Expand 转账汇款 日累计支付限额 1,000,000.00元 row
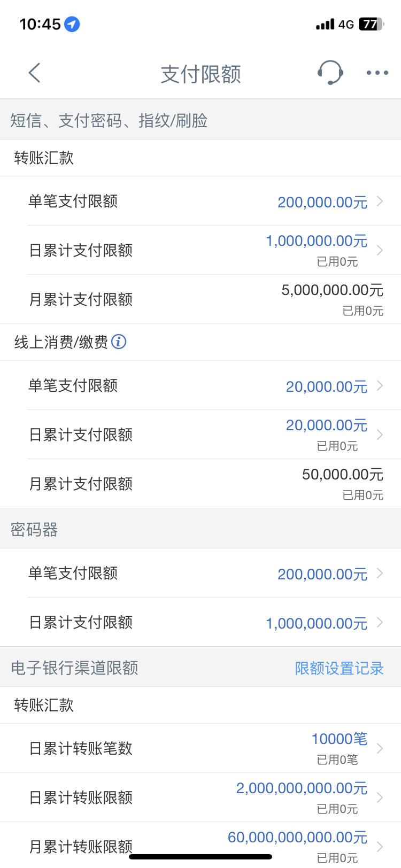 pos(200,250)
